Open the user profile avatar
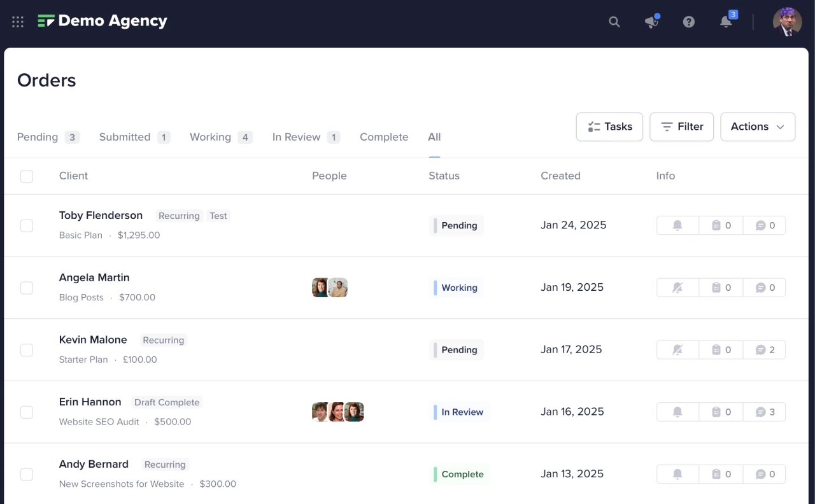815x504 pixels. [x=788, y=22]
